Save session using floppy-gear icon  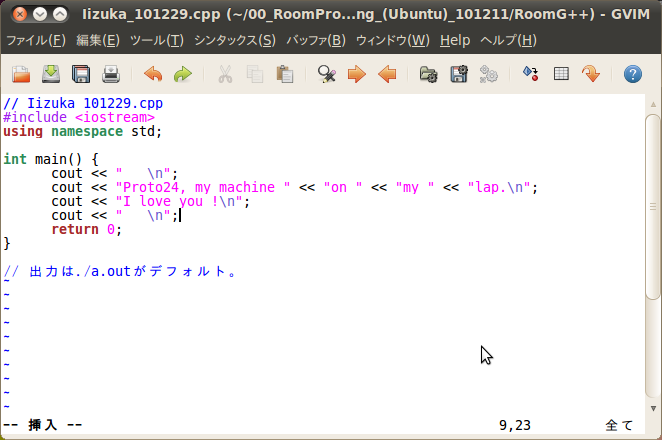pos(459,74)
